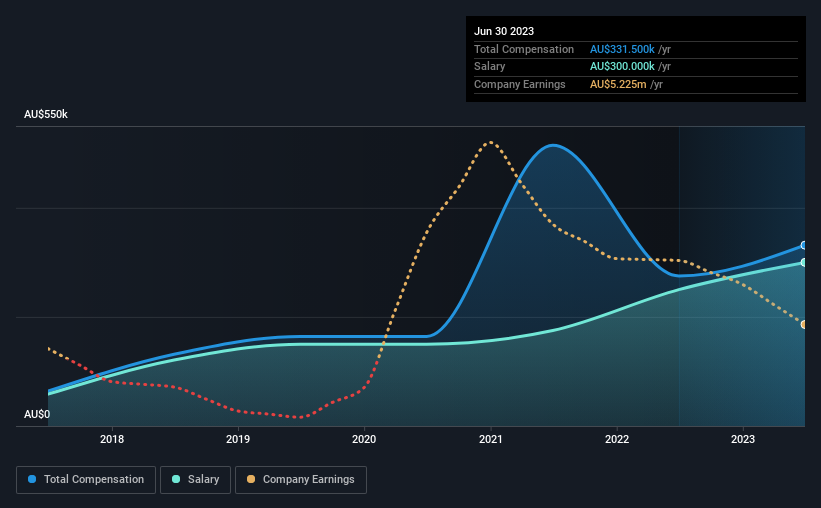Viewport: 821px width, 508px height.
Task: Click the AU$300.000k salary value
Action: 622,67
